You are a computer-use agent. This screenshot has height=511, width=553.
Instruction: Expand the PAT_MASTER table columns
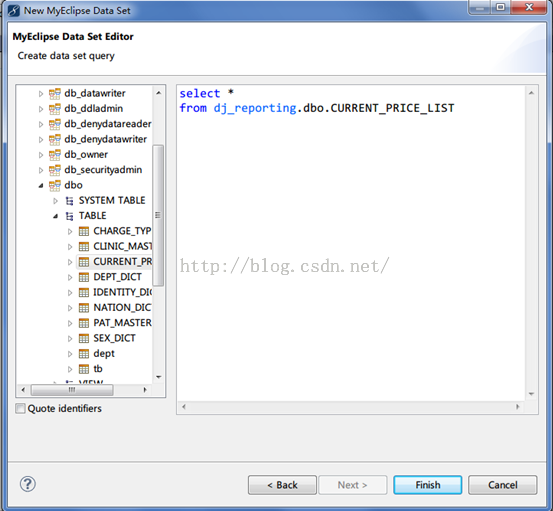[70, 323]
